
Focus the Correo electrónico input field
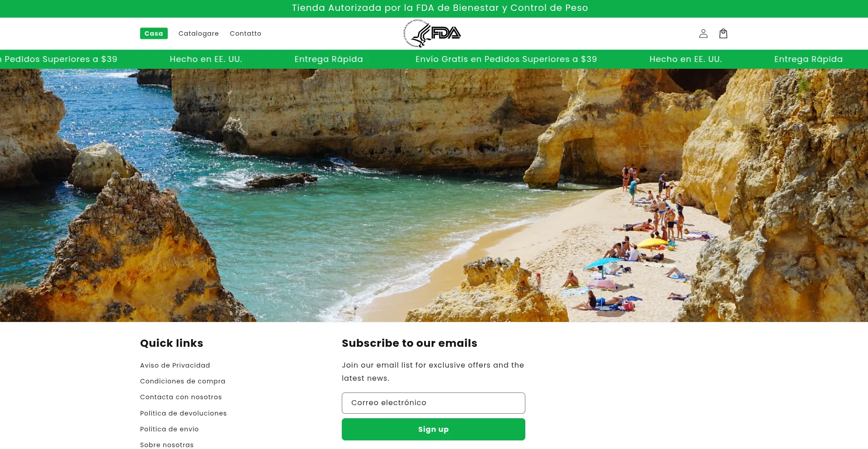[434, 403]
